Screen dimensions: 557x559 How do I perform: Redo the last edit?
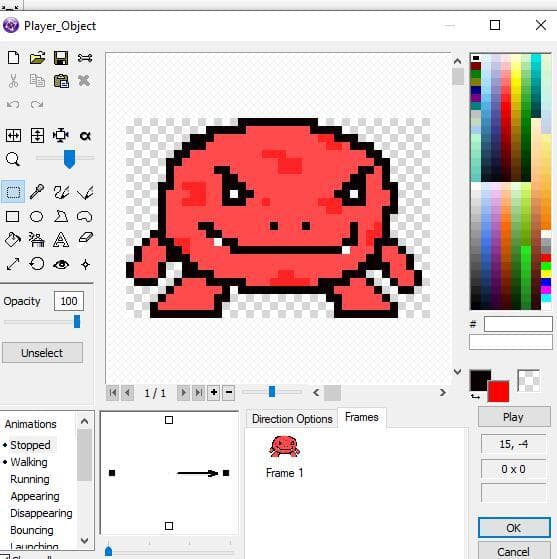37,104
